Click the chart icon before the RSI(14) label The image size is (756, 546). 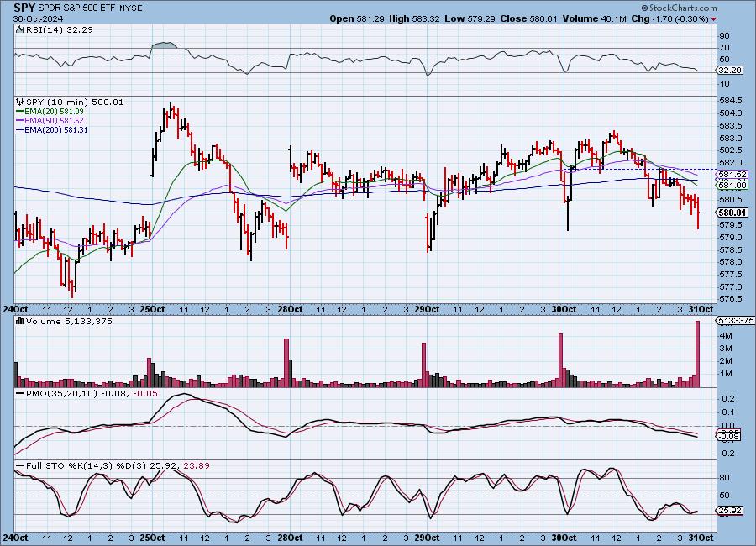tap(19, 29)
